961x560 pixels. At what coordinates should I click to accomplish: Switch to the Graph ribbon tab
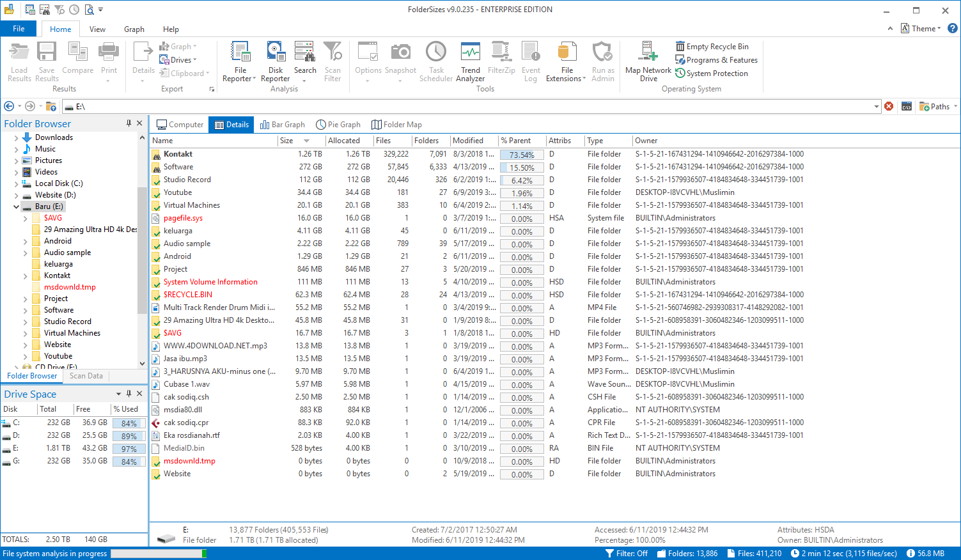tap(134, 29)
